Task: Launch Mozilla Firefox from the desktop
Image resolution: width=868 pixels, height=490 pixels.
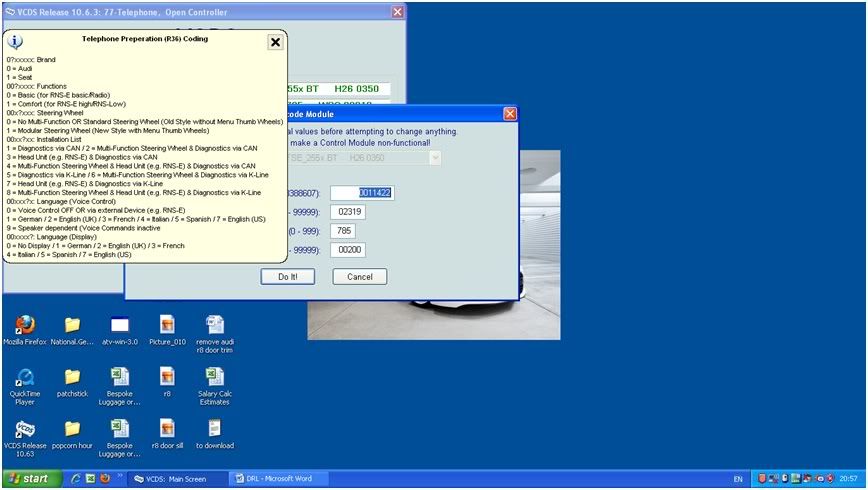Action: [24, 325]
